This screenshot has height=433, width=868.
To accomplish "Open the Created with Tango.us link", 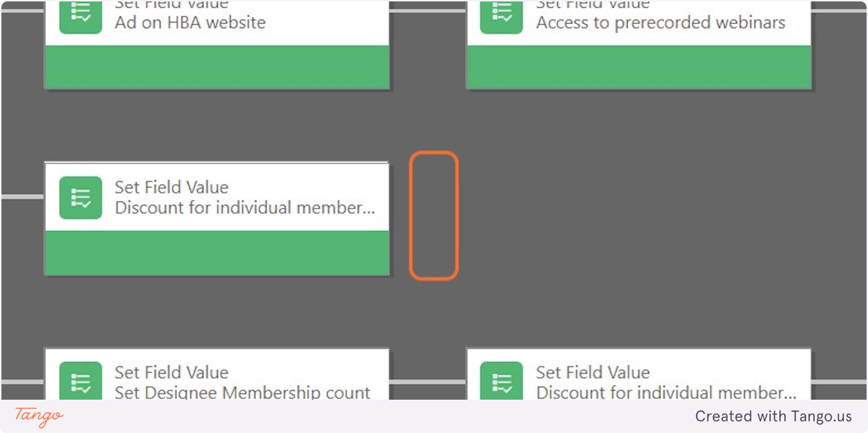I will pos(774,416).
